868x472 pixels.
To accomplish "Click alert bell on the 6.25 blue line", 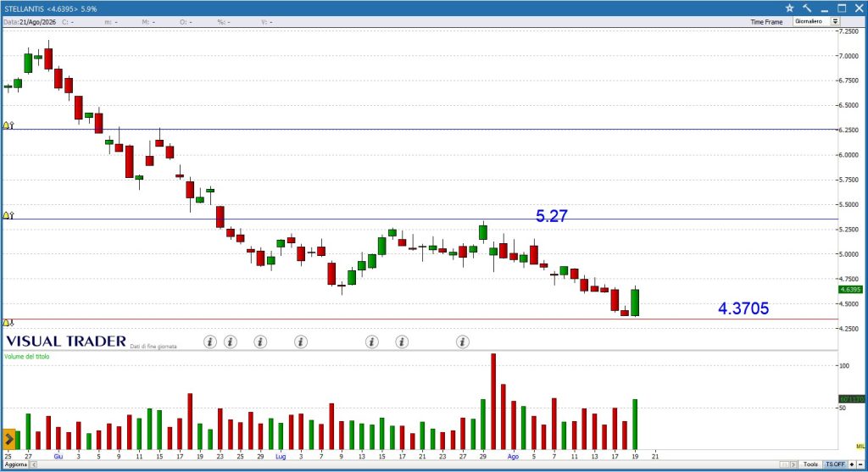I will pyautogui.click(x=8, y=125).
